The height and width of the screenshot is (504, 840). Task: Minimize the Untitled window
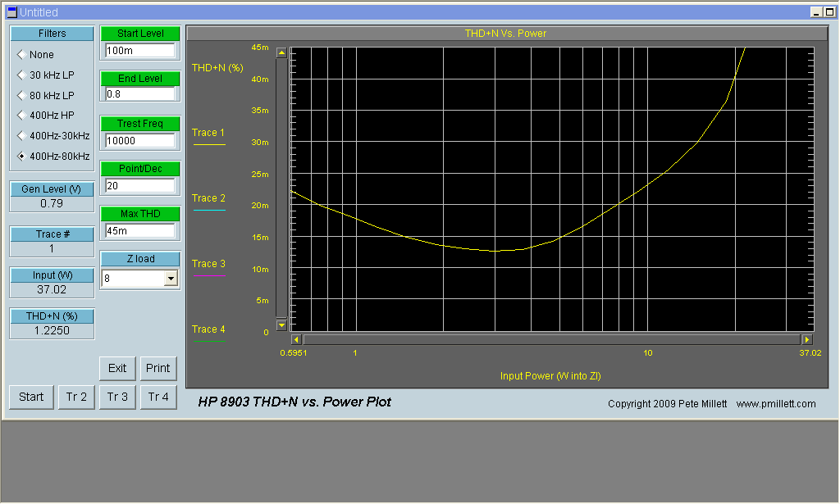point(816,12)
